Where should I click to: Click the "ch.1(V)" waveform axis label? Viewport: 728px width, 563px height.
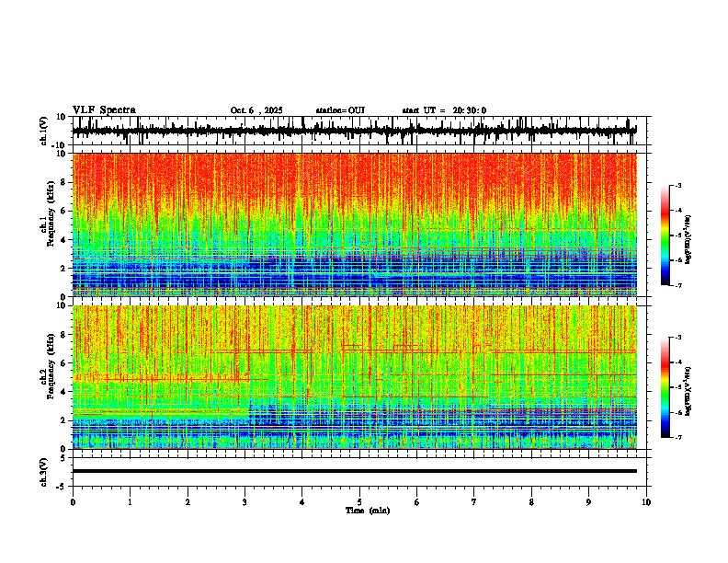tap(44, 131)
